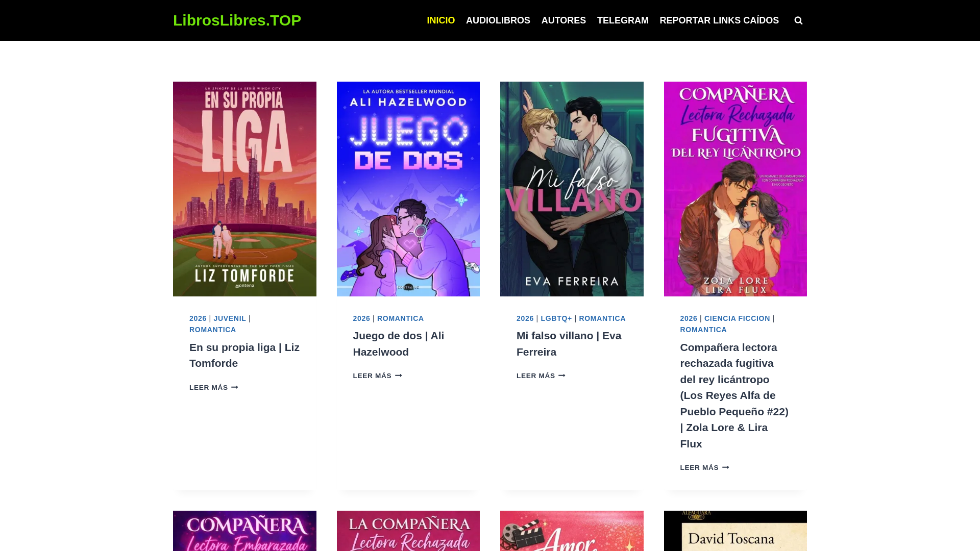Screen dimensions: 980x551
Task: Open La Compañera Lectora Rechazada cover in second row
Action: coord(408,531)
